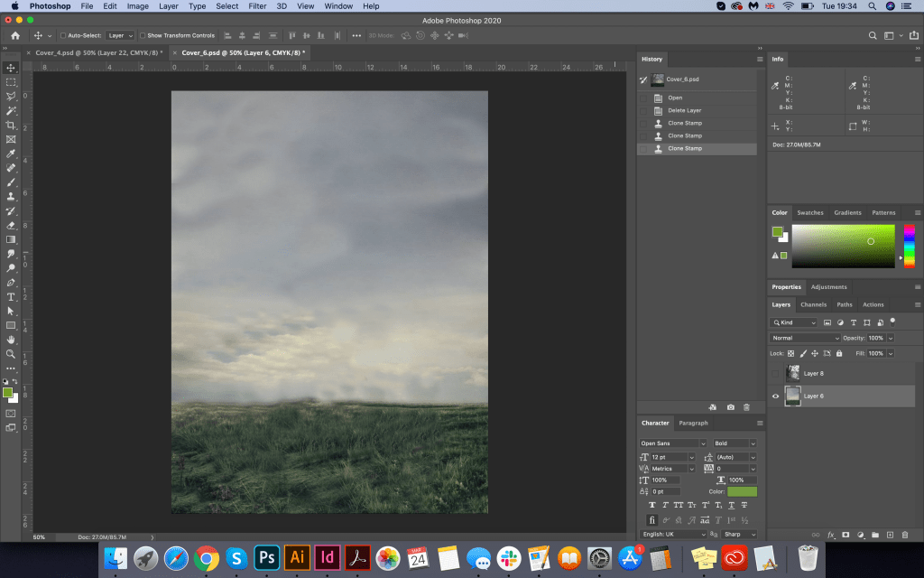Switch to the Channels tab
Image resolution: width=924 pixels, height=578 pixels.
pos(813,304)
